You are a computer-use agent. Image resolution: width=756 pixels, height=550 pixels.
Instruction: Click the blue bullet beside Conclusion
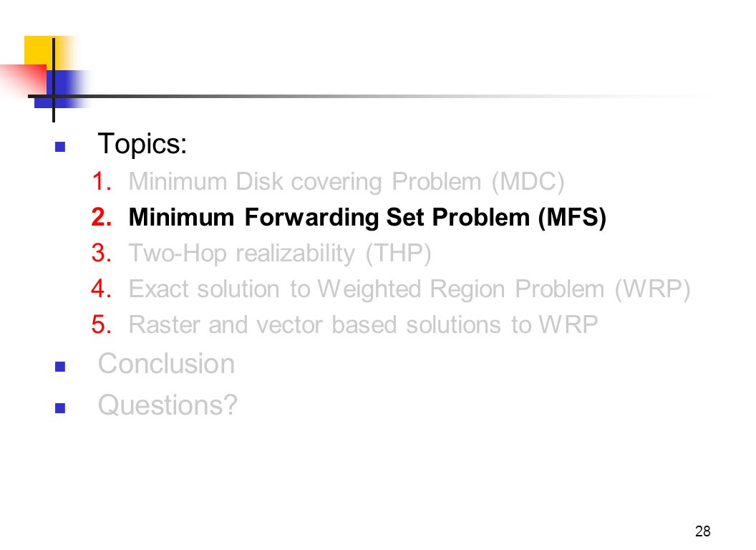pyautogui.click(x=60, y=367)
